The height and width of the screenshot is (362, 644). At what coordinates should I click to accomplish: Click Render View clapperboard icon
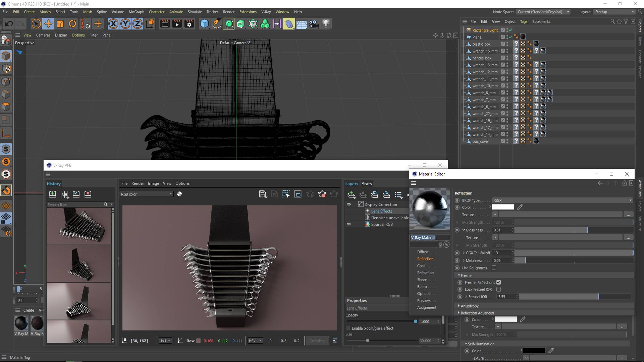pos(165,24)
